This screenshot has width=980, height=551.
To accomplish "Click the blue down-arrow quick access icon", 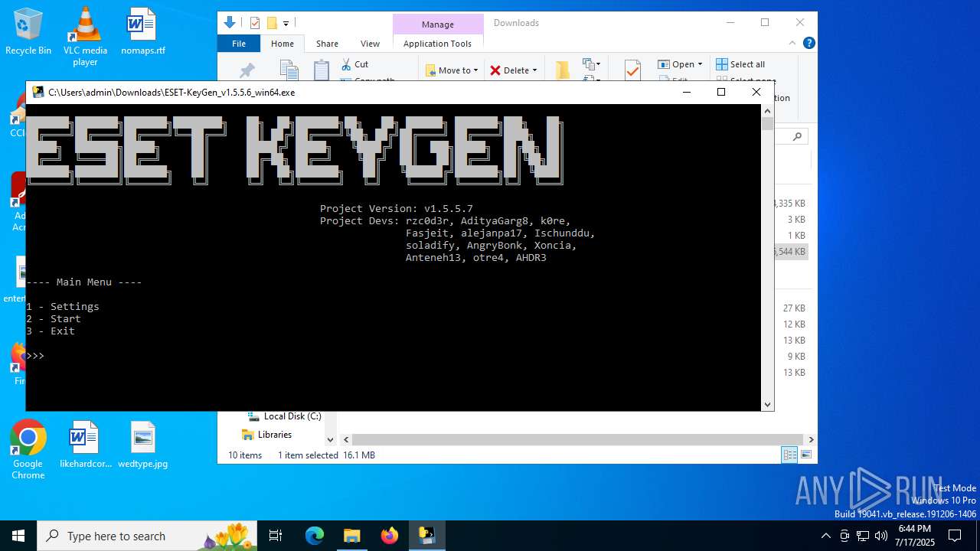I will point(230,23).
